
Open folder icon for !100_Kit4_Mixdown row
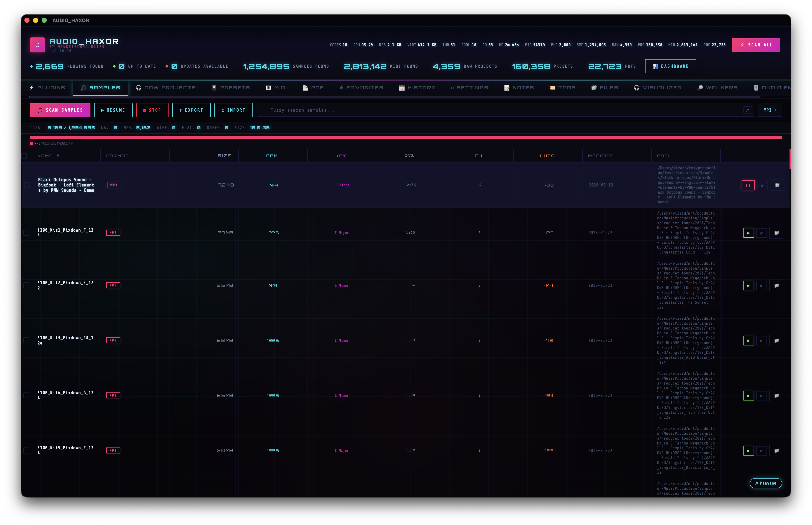(x=776, y=395)
